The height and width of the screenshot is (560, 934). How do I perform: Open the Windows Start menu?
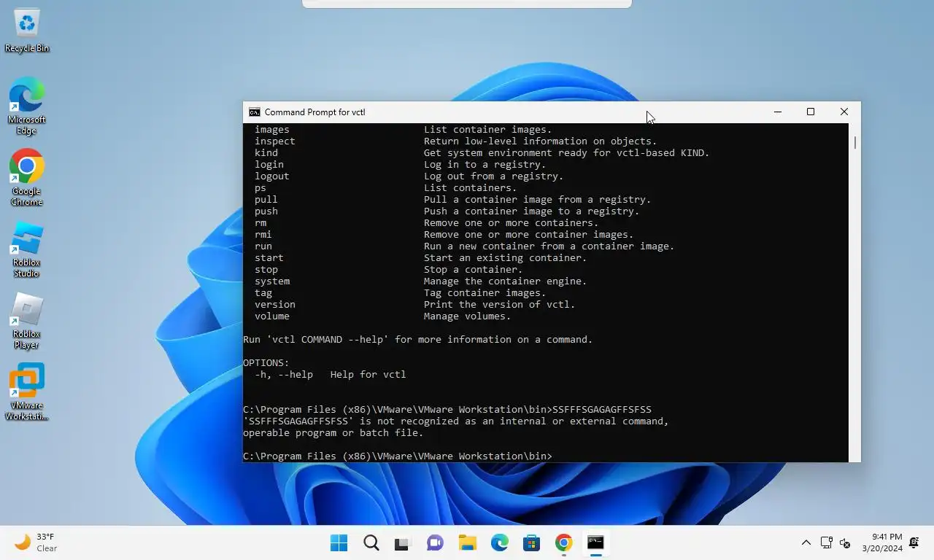pos(339,542)
